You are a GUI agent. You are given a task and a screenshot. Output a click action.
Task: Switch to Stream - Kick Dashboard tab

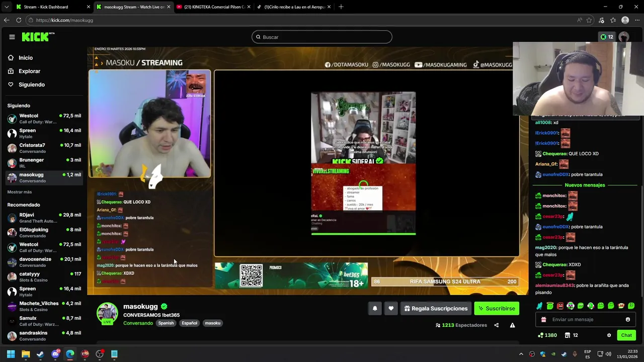tap(52, 7)
